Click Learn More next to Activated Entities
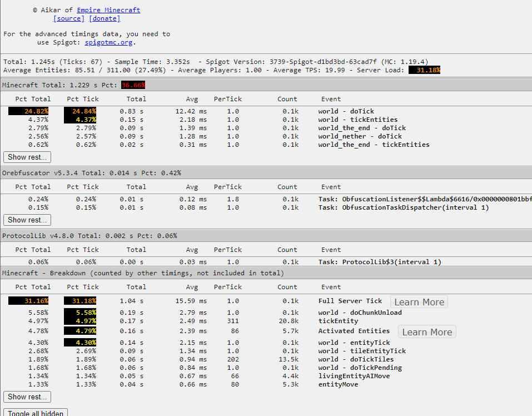Screen dimensions: 532x416 pos(426,331)
